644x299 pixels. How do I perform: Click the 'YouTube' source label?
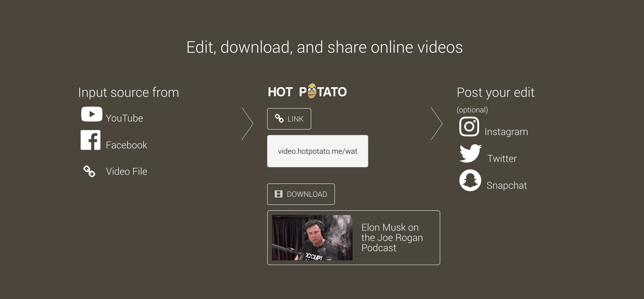[124, 118]
